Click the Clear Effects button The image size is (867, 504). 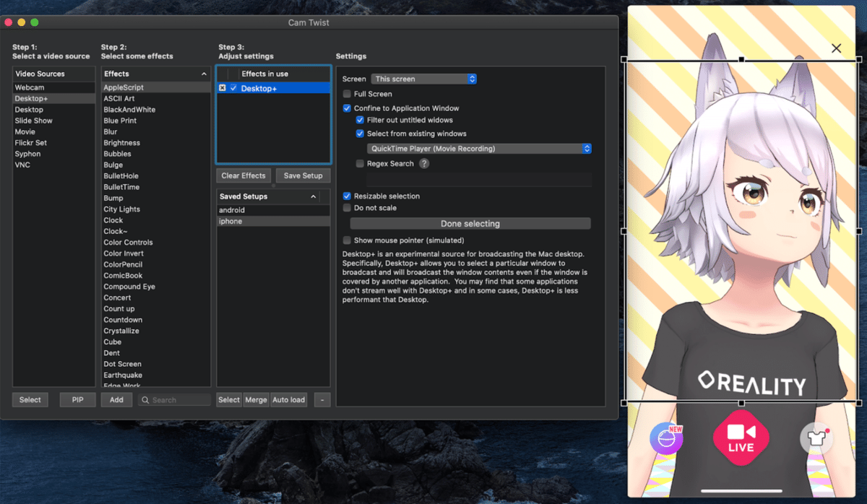243,175
